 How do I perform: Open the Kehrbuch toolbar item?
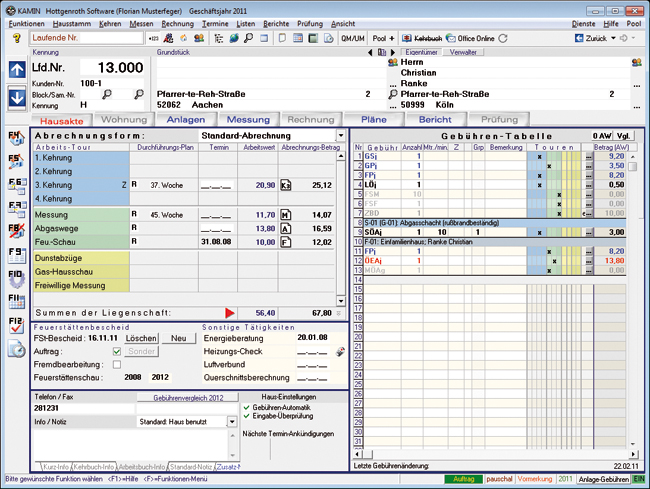tap(422, 38)
